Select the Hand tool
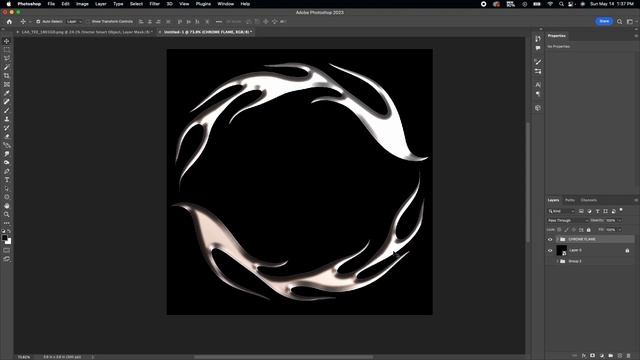 coord(7,206)
